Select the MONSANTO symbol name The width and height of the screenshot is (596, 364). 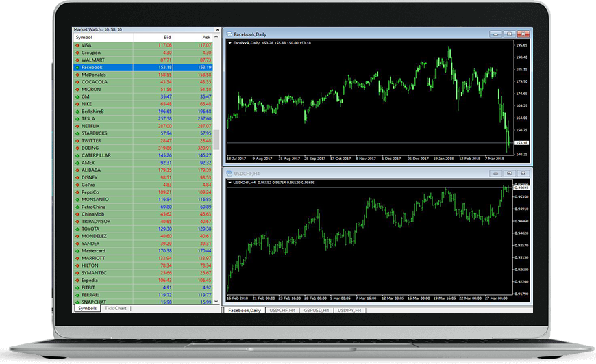pyautogui.click(x=95, y=200)
